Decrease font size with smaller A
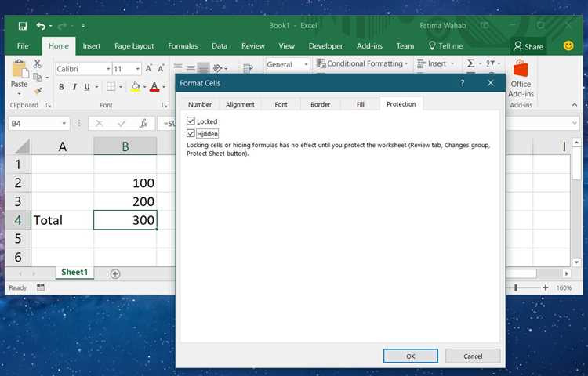Screen dimensions: 588x376 pyautogui.click(x=161, y=68)
